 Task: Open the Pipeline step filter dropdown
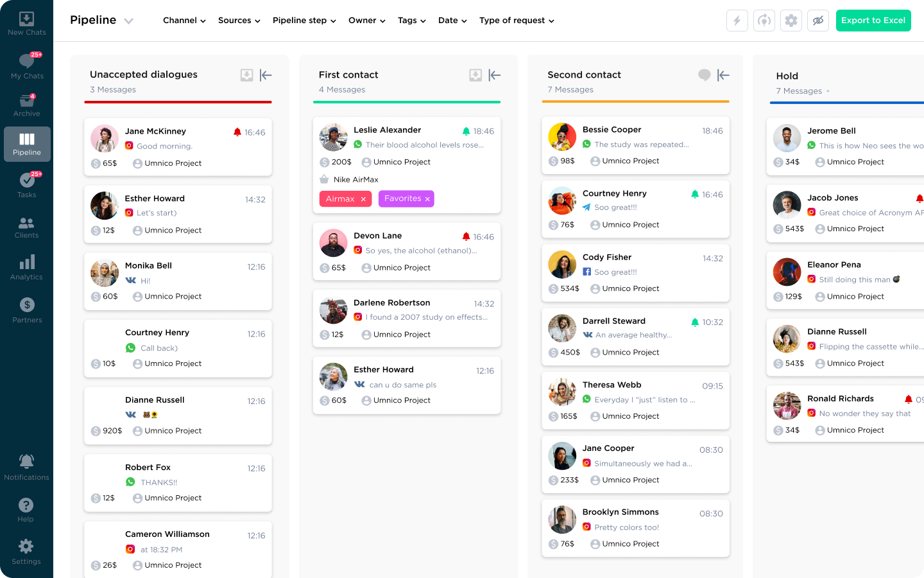[x=304, y=21]
